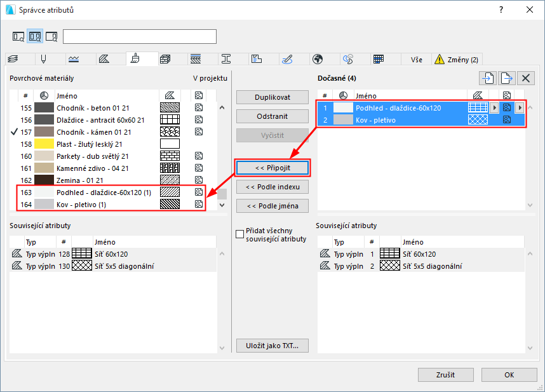
Task: Click texture icon of Parkety - dub světlý 21
Action: point(199,156)
